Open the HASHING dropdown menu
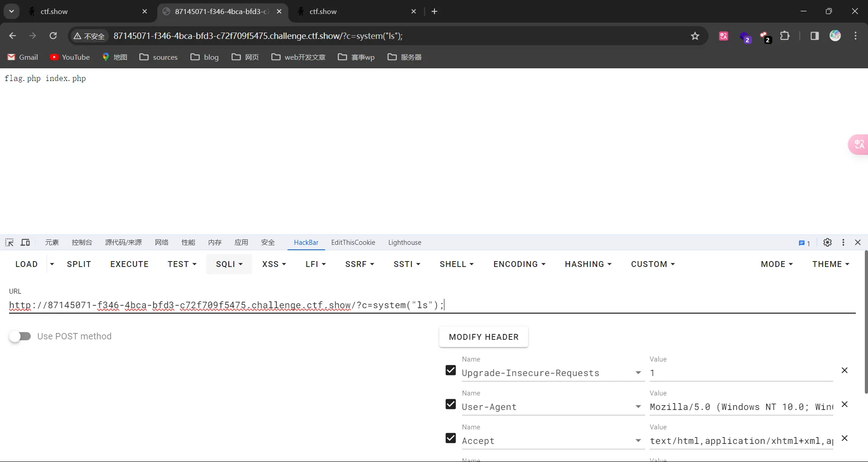The image size is (868, 462). click(x=588, y=264)
